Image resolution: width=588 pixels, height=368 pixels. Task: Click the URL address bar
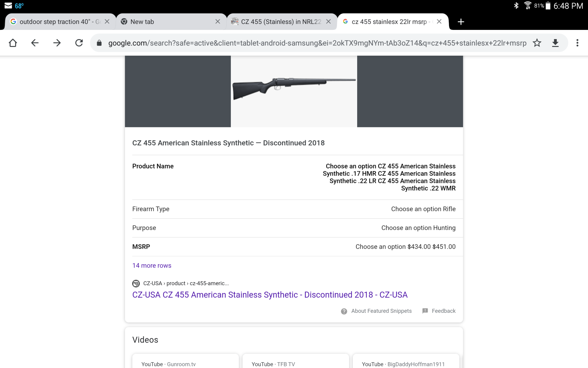coord(317,43)
